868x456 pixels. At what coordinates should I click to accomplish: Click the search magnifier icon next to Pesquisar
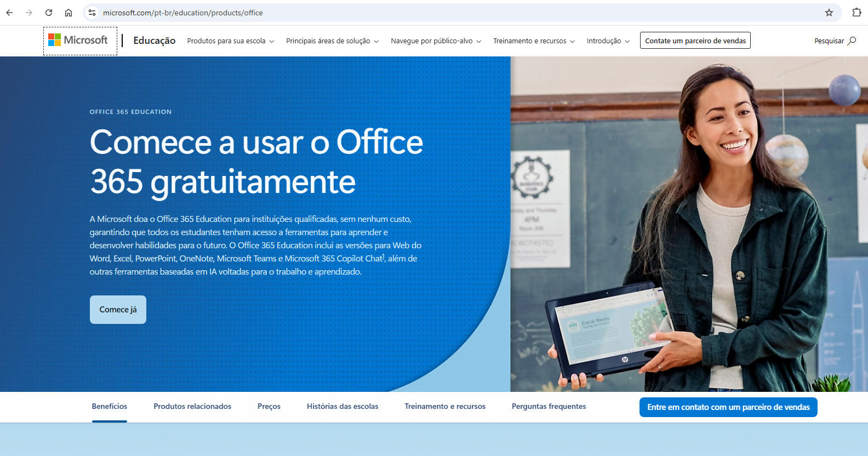pos(852,41)
